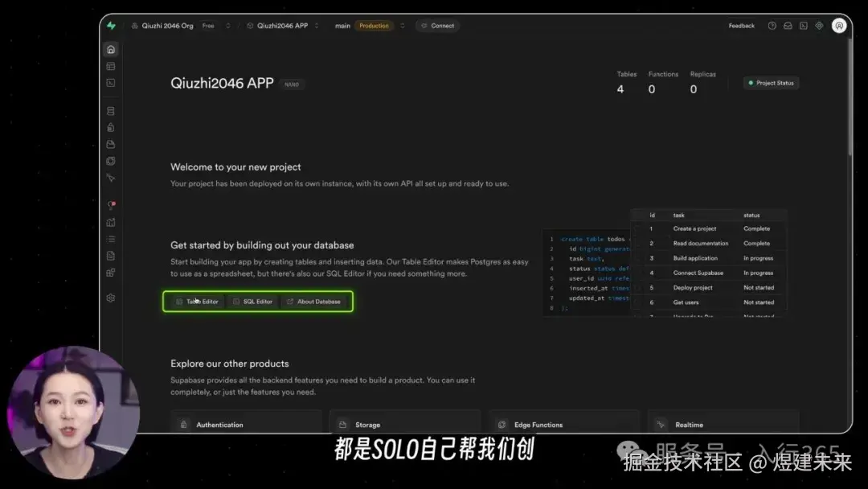Expand the branch switcher next to Production

pyautogui.click(x=403, y=26)
